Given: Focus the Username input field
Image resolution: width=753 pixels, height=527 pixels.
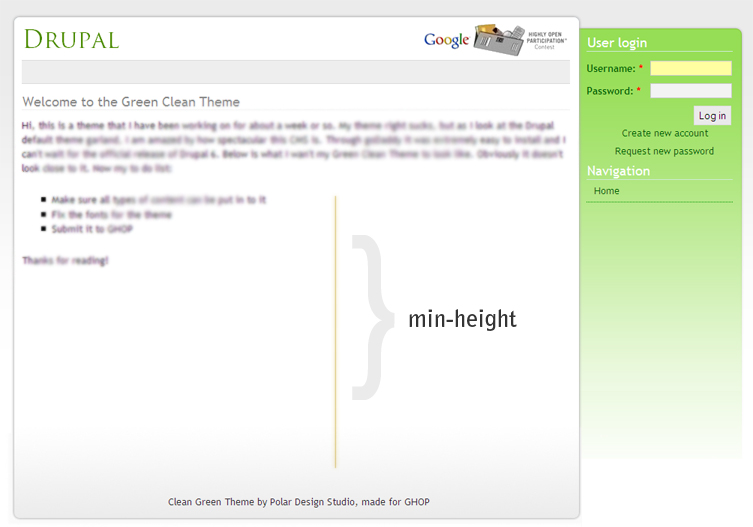Looking at the screenshot, I should tap(691, 68).
